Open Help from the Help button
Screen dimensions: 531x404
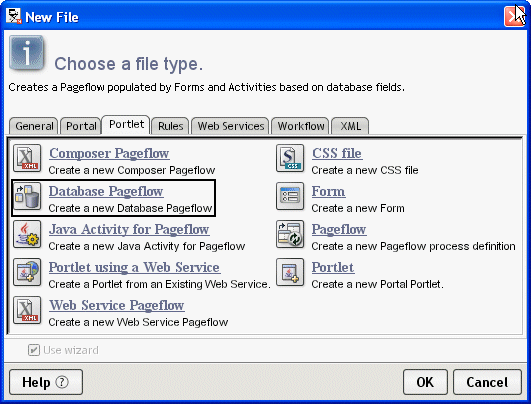coord(46,382)
